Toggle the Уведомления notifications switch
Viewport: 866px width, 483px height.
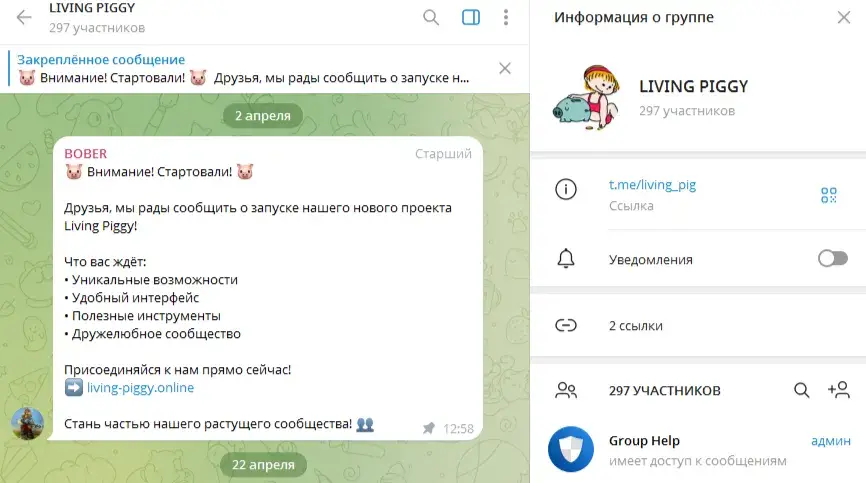coord(832,258)
